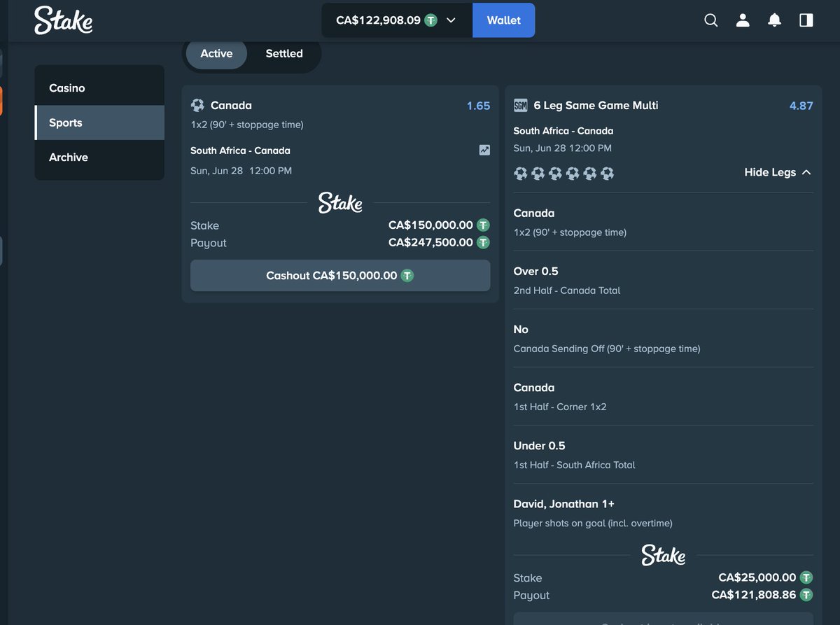
Task: Click the CA$122,908.09 balance amount
Action: 378,20
